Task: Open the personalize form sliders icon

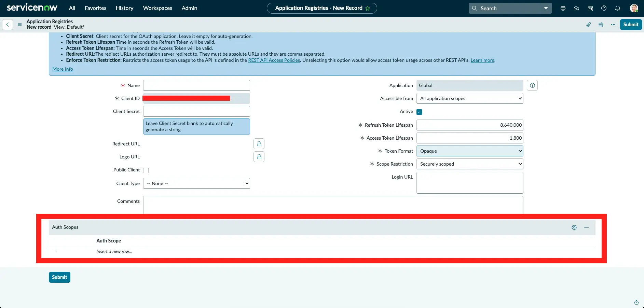Action: tap(601, 25)
